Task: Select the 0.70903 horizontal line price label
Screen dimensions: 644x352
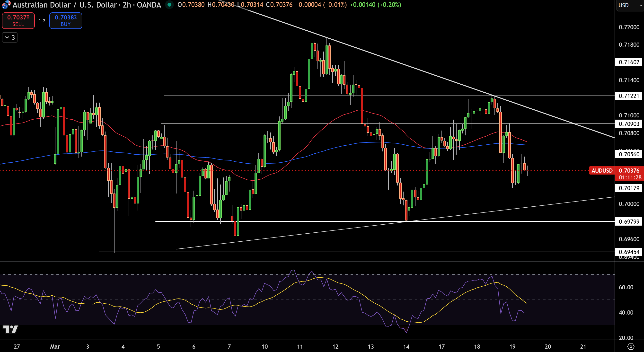Action: click(629, 124)
